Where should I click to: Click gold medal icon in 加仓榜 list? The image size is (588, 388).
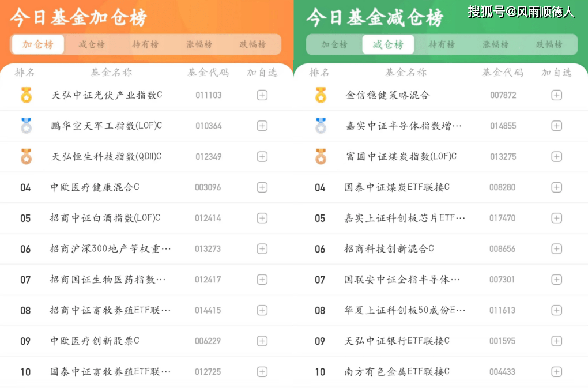click(26, 95)
